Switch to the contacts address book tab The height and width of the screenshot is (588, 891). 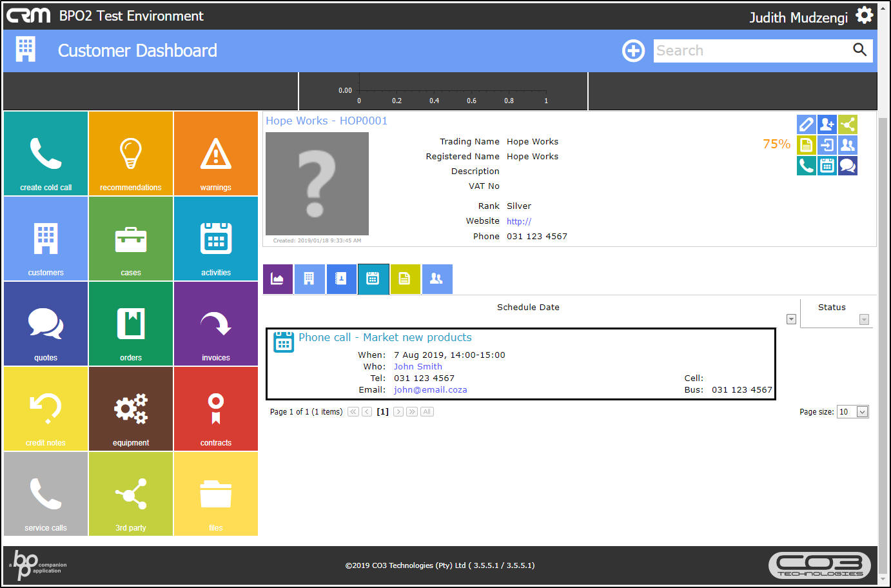pos(341,279)
